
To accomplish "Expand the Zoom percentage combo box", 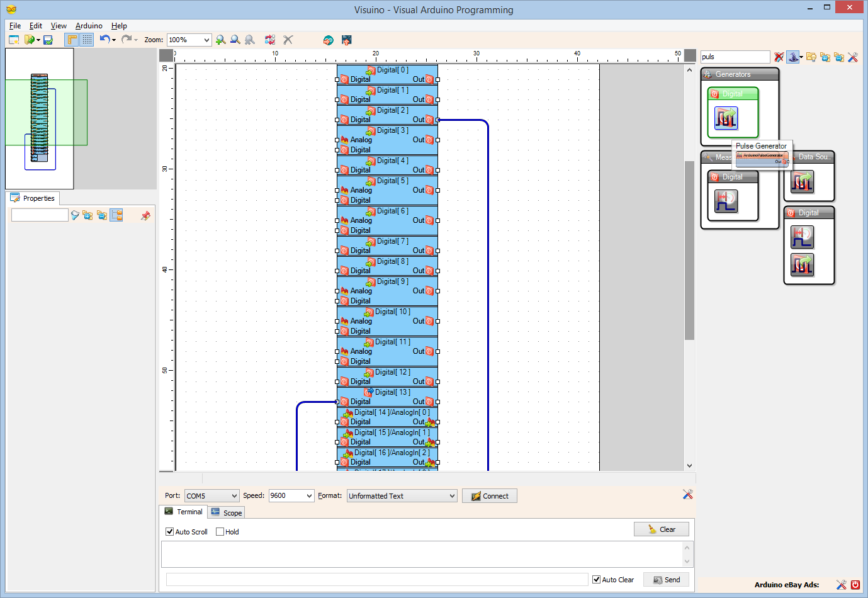I will point(205,39).
